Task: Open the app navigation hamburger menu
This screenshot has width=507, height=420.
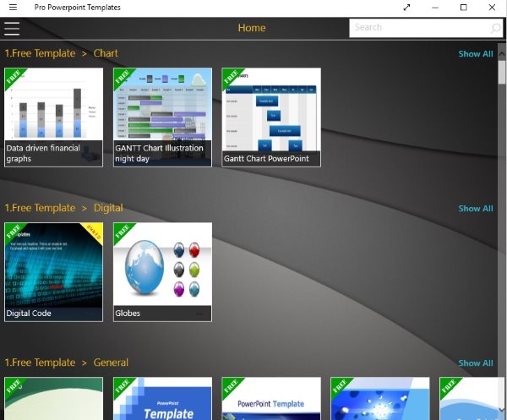Action: point(12,29)
